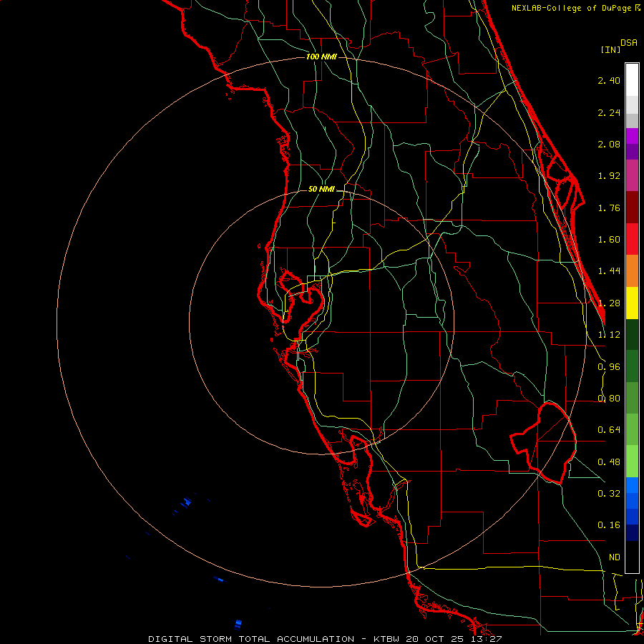Click the bright red legend swatch
The height and width of the screenshot is (644, 644).
(632, 239)
